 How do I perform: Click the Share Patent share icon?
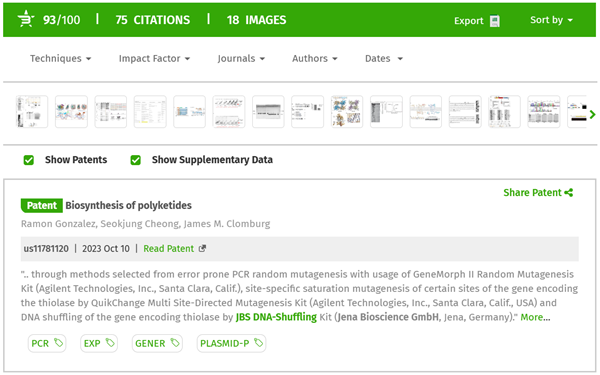point(569,192)
